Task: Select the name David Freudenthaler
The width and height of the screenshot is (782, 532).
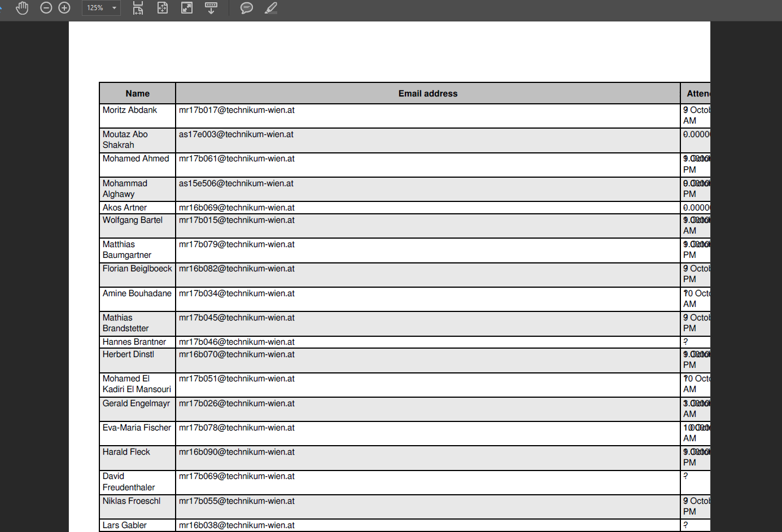Action: [x=129, y=482]
